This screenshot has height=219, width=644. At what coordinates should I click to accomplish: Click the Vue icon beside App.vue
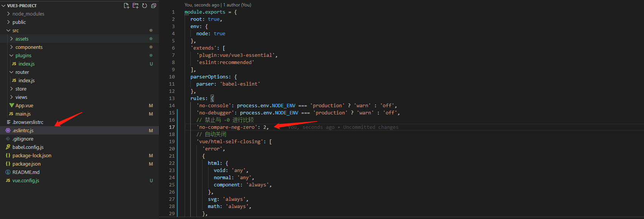(x=12, y=105)
